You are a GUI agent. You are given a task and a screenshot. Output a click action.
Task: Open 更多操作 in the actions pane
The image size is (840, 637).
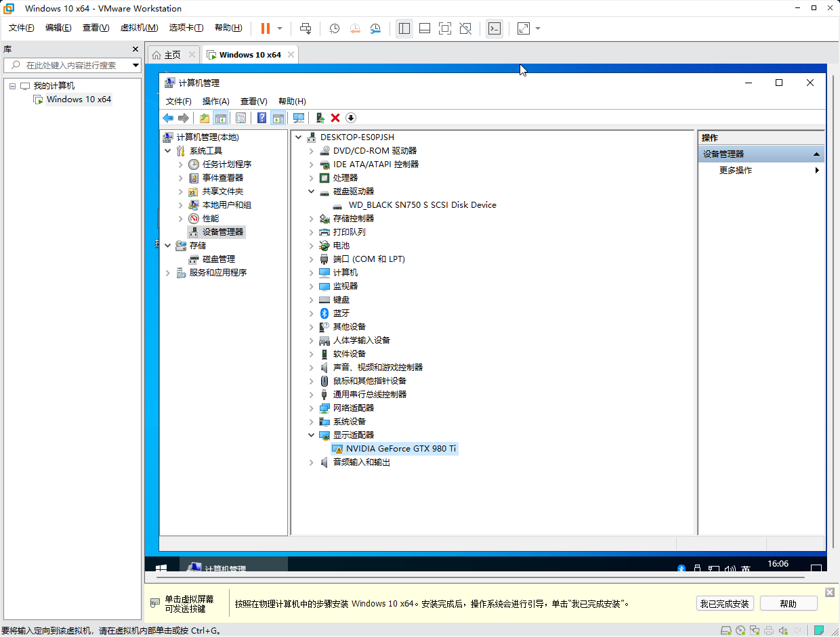[x=736, y=171]
